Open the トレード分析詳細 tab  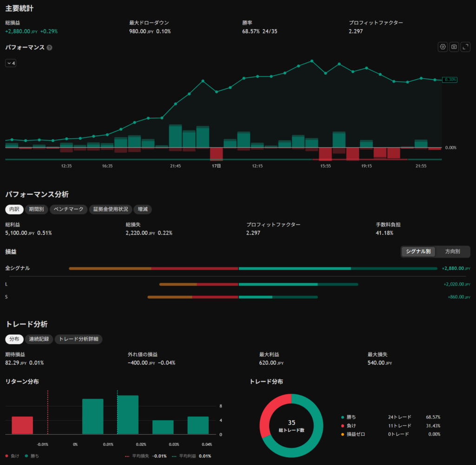coord(79,339)
